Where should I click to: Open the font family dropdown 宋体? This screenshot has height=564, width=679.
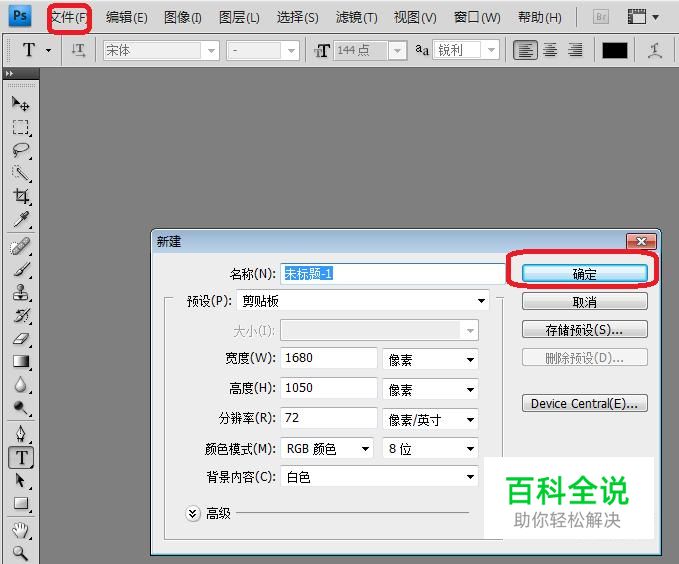click(x=211, y=51)
